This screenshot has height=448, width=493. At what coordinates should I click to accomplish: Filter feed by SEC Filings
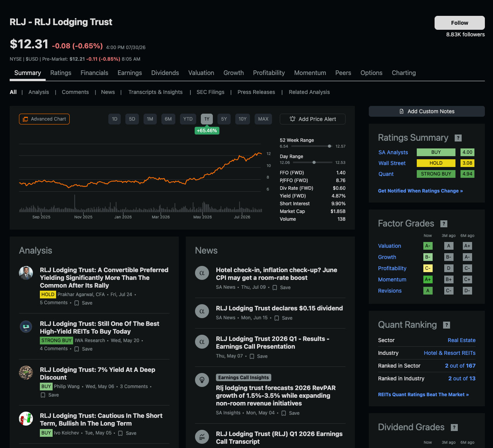click(x=211, y=92)
